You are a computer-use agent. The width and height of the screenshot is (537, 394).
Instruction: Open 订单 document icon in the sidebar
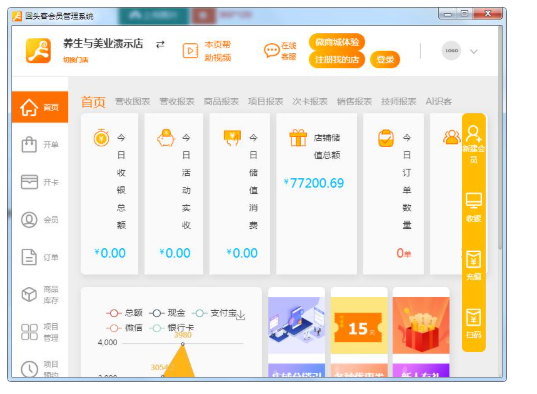[x=29, y=257]
